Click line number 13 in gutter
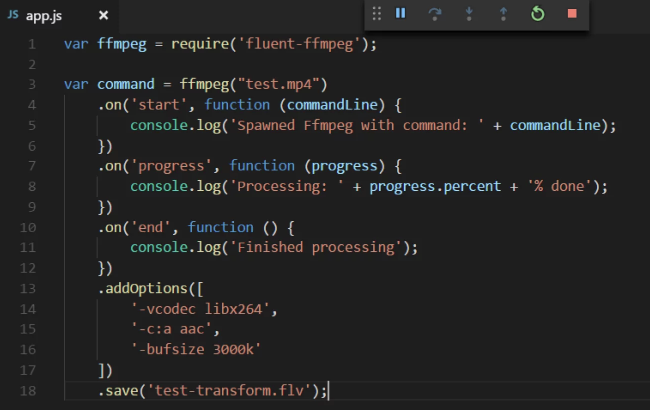650x410 pixels. click(x=28, y=288)
